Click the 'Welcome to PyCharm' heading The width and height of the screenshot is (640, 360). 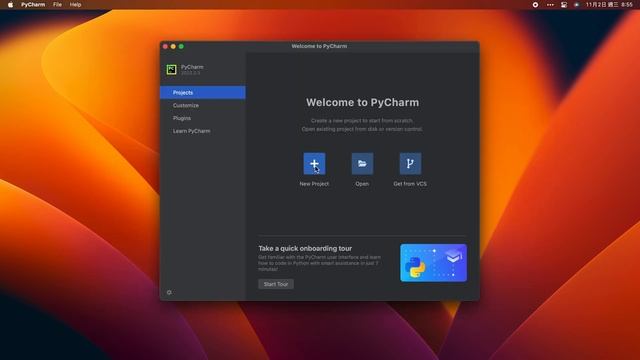[x=362, y=102]
